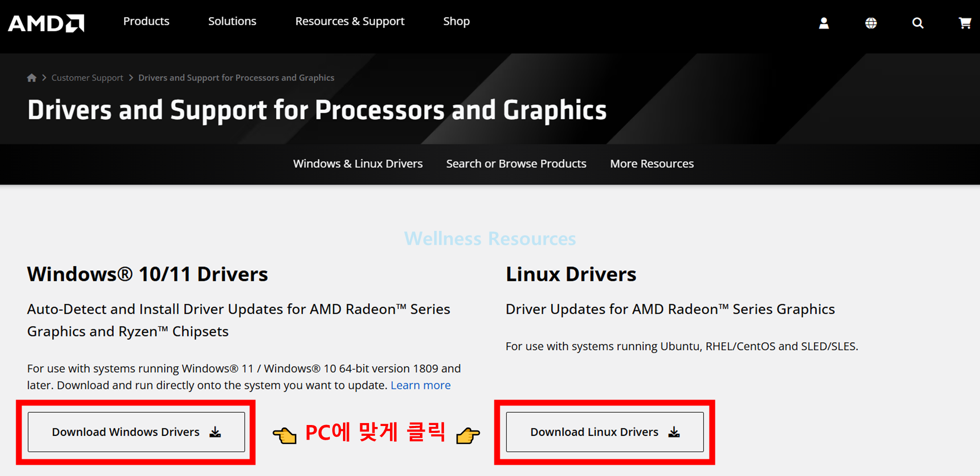Open the shopping cart icon
This screenshot has width=980, height=476.
(x=965, y=23)
